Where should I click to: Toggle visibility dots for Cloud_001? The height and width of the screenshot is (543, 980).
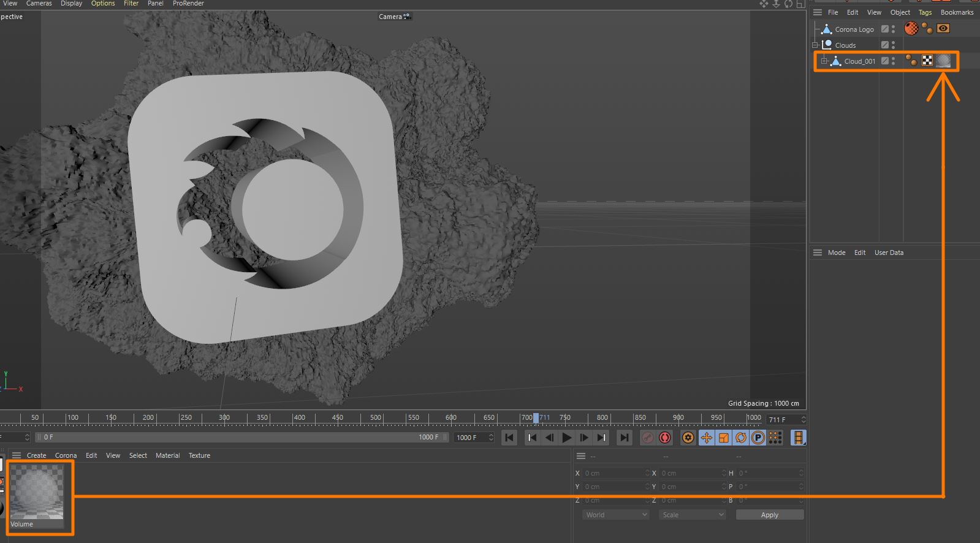coord(894,61)
